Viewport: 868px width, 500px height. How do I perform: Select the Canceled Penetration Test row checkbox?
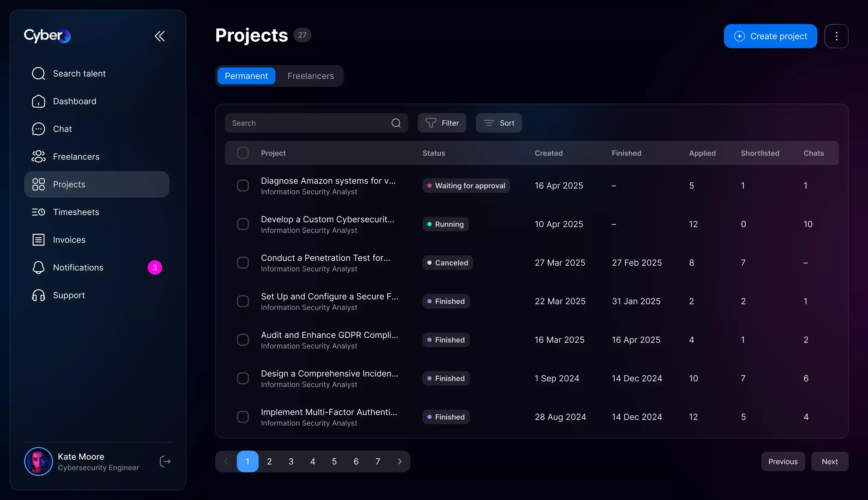[x=243, y=263]
